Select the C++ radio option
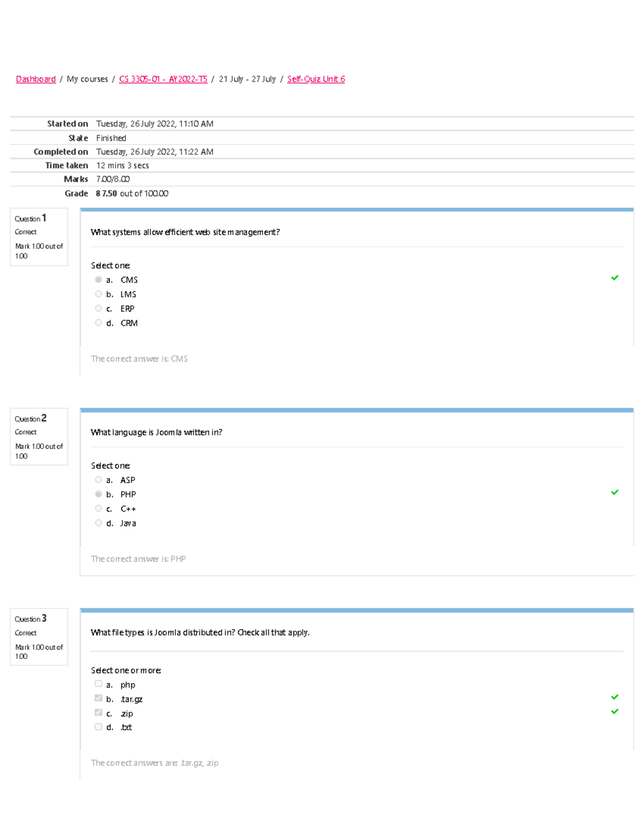This screenshot has width=644, height=834. coord(98,509)
